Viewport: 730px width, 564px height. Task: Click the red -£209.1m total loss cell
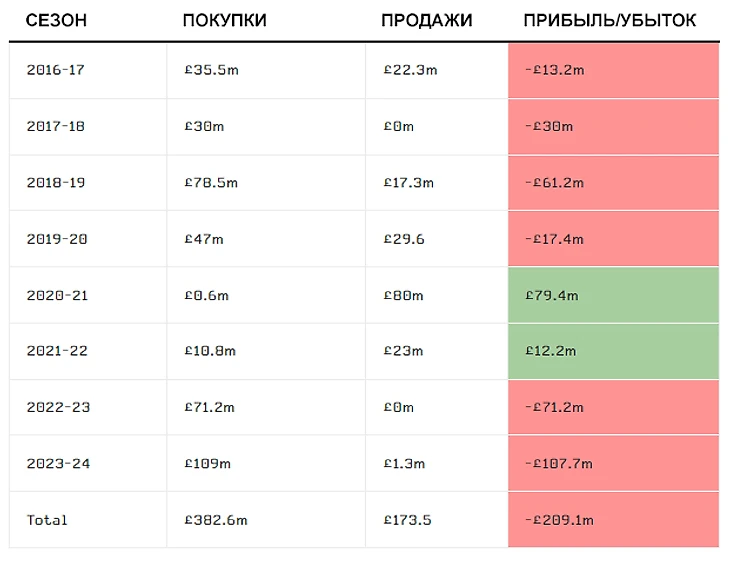pyautogui.click(x=613, y=520)
